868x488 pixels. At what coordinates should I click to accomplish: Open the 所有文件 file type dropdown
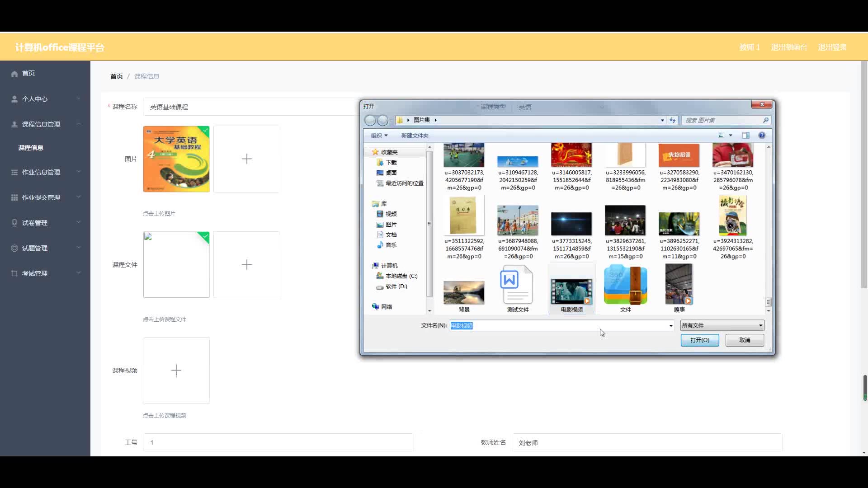(722, 325)
